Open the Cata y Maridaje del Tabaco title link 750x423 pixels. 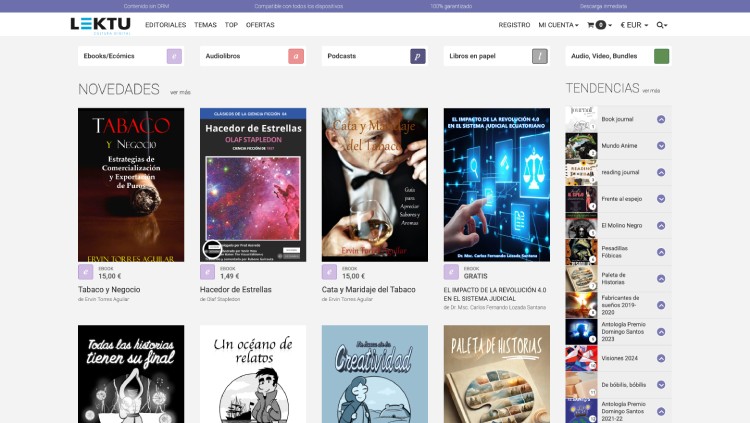pyautogui.click(x=368, y=289)
